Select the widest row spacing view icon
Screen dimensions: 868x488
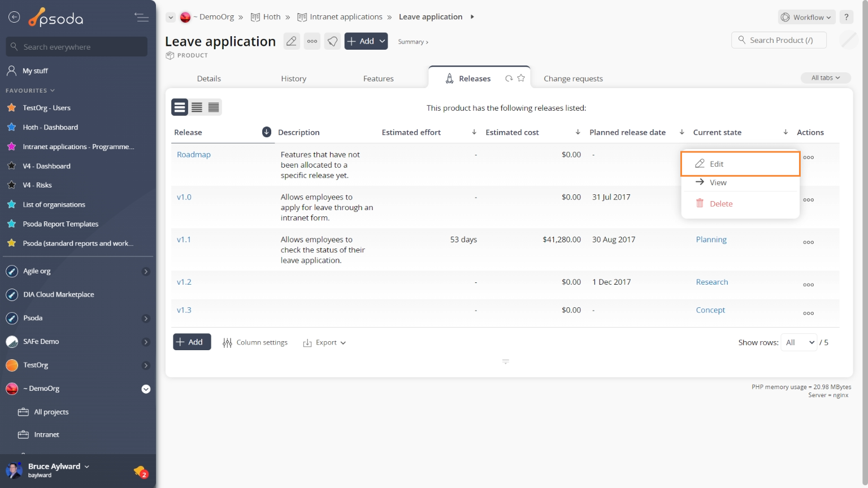coord(180,107)
